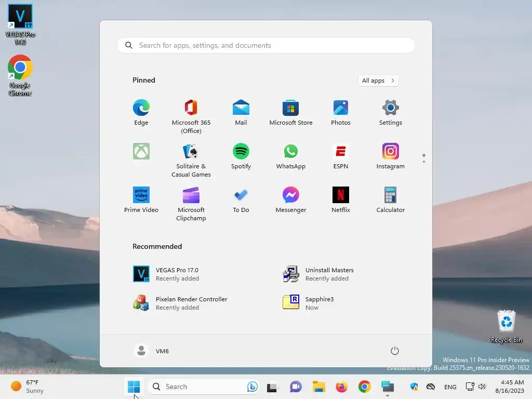Open the running app icon beside taskbar Chrome
This screenshot has height=399, width=532.
coord(388,387)
